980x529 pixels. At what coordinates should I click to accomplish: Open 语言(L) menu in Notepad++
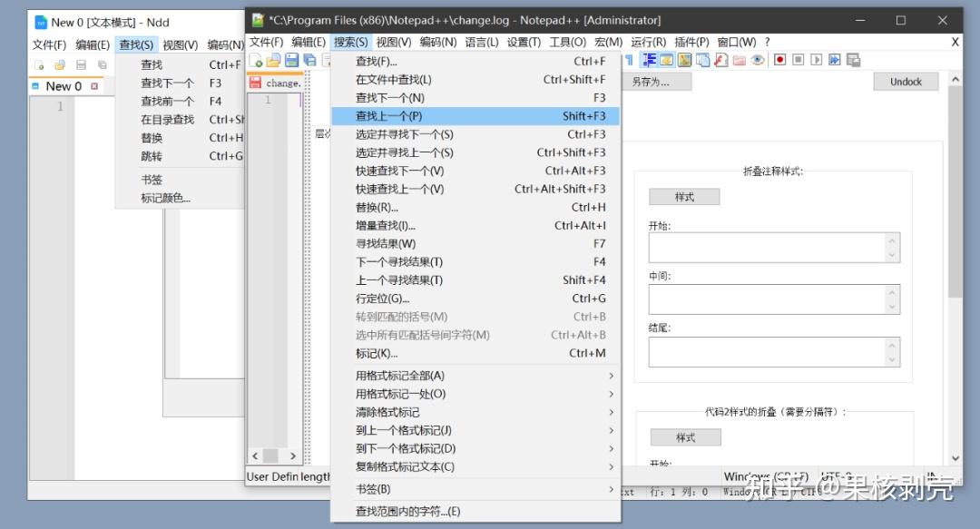pos(482,42)
